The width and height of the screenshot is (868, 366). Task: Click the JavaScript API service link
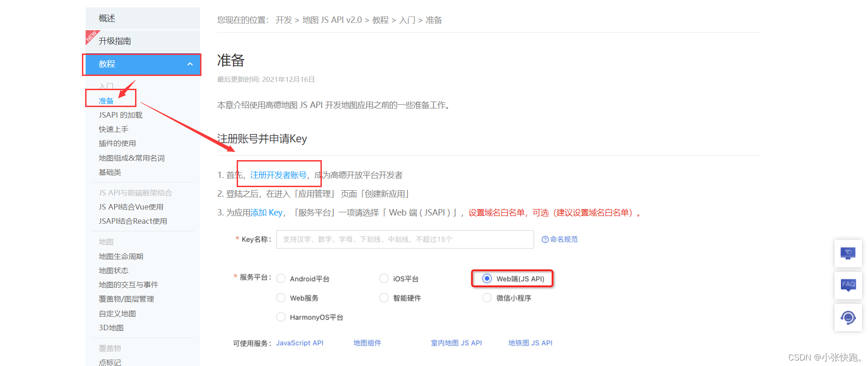pos(300,343)
